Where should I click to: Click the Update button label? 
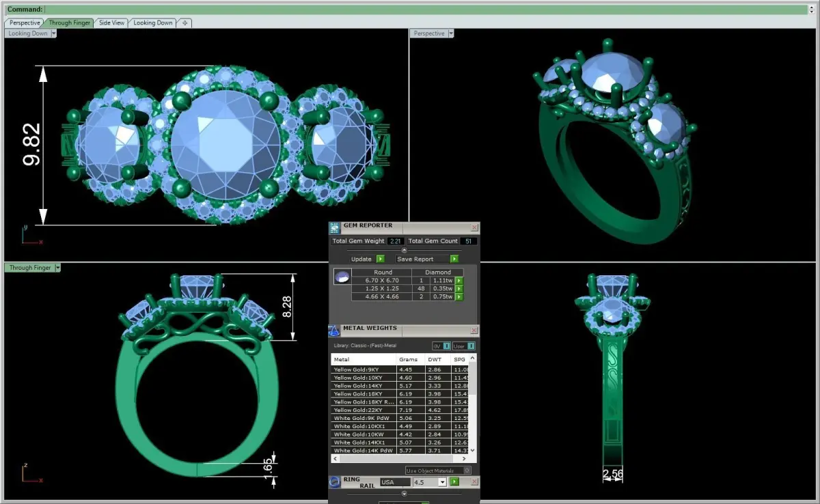[x=361, y=259]
